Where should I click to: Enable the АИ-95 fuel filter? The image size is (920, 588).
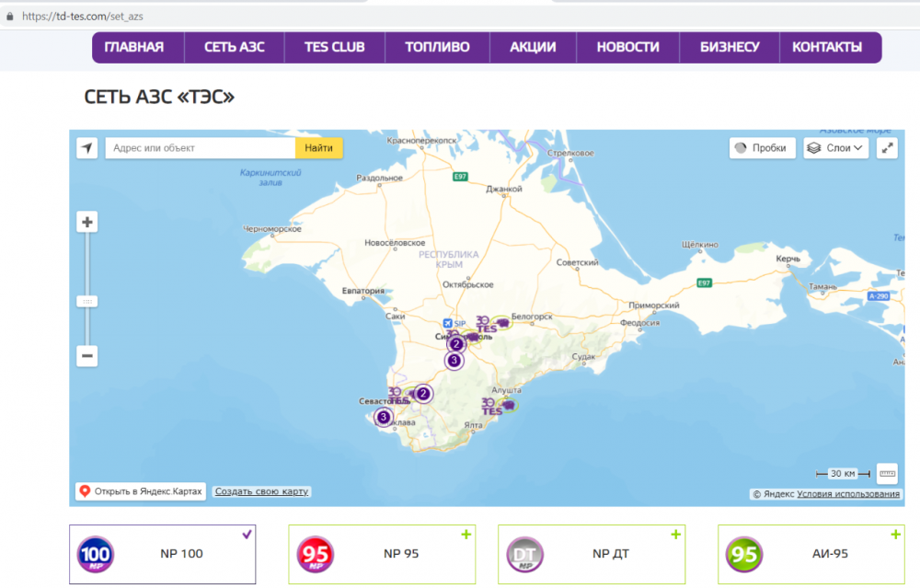[810, 554]
